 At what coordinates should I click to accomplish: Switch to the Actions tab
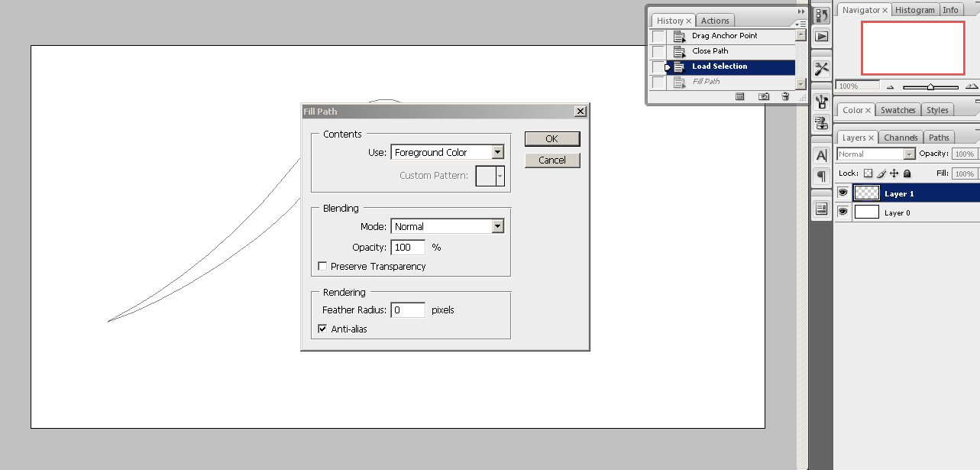coord(715,21)
